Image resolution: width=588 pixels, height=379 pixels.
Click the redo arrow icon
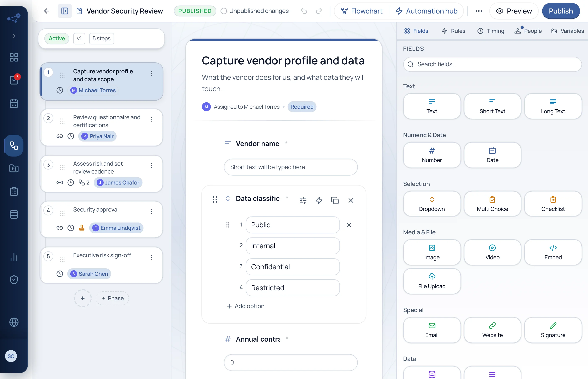coord(319,11)
